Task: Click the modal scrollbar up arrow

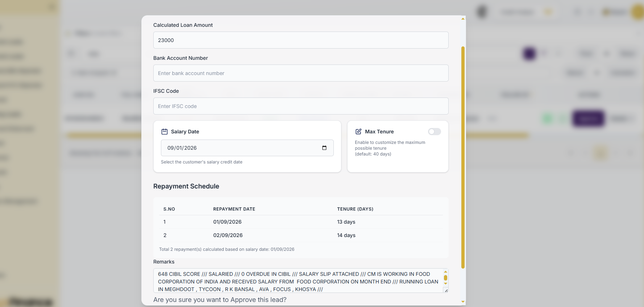Action: coord(463,19)
